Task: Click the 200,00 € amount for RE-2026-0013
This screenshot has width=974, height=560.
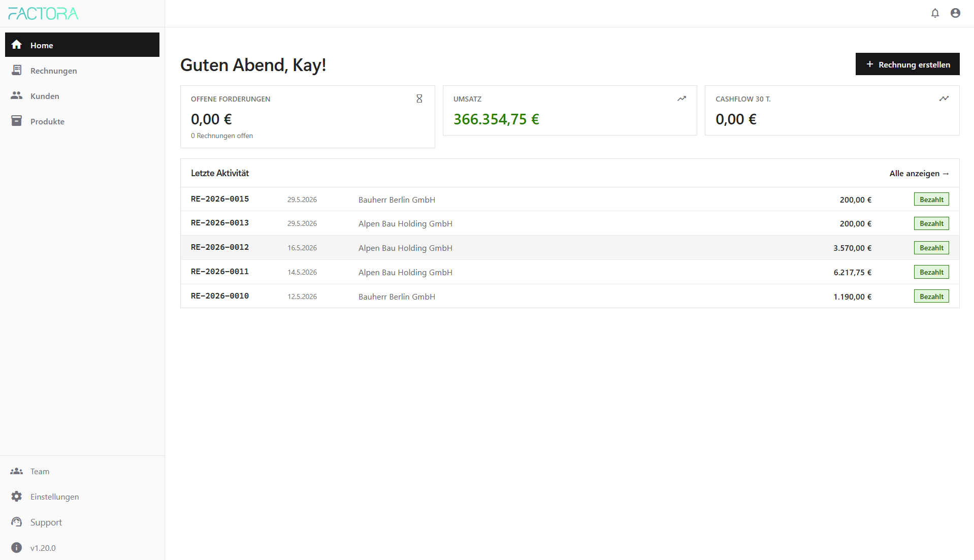Action: coord(855,223)
